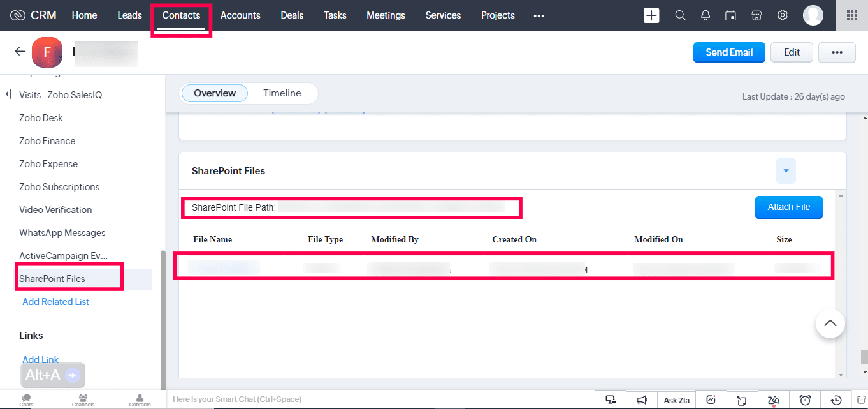Click the Smart Chat input field
The height and width of the screenshot is (409, 868).
click(380, 399)
